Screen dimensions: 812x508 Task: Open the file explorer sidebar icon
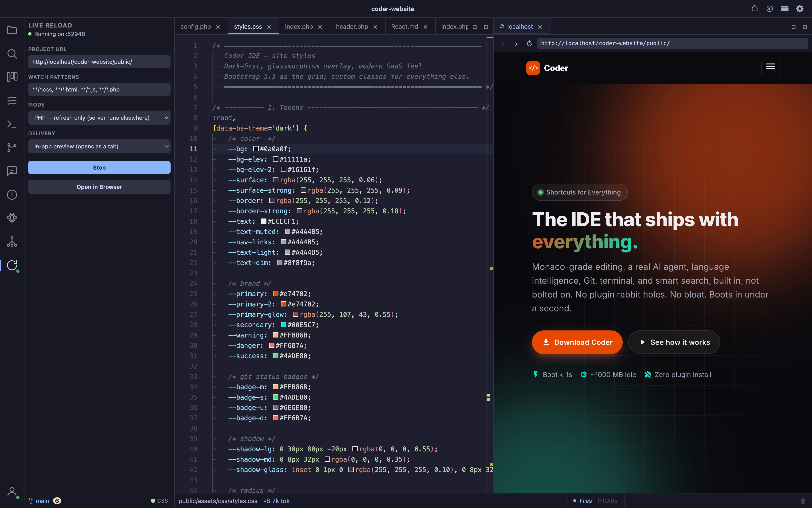(12, 30)
